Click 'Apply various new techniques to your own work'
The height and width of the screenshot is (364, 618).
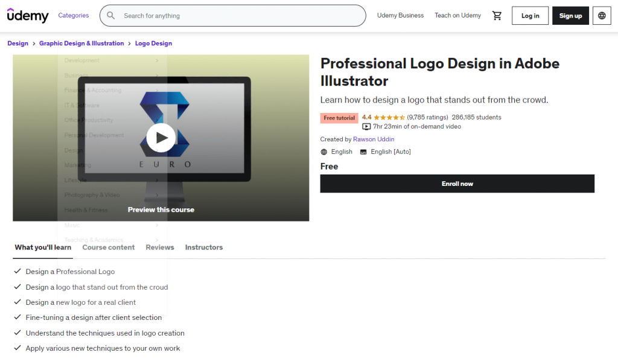coord(103,348)
